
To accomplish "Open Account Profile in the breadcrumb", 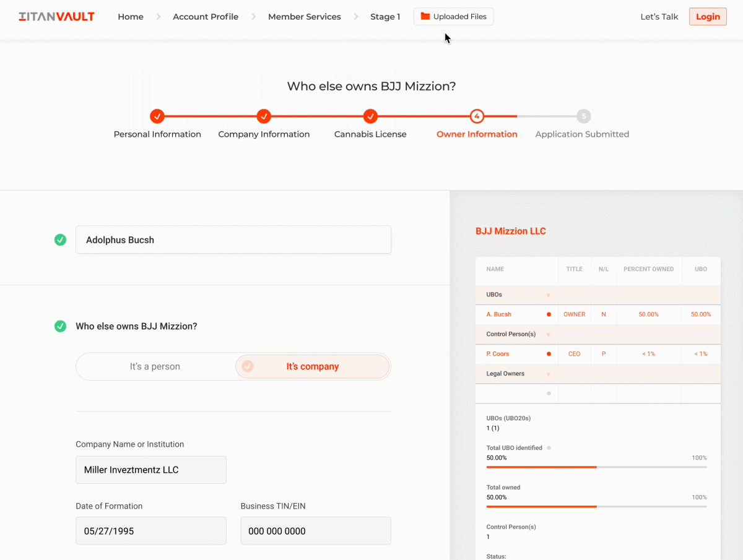I will pos(206,17).
